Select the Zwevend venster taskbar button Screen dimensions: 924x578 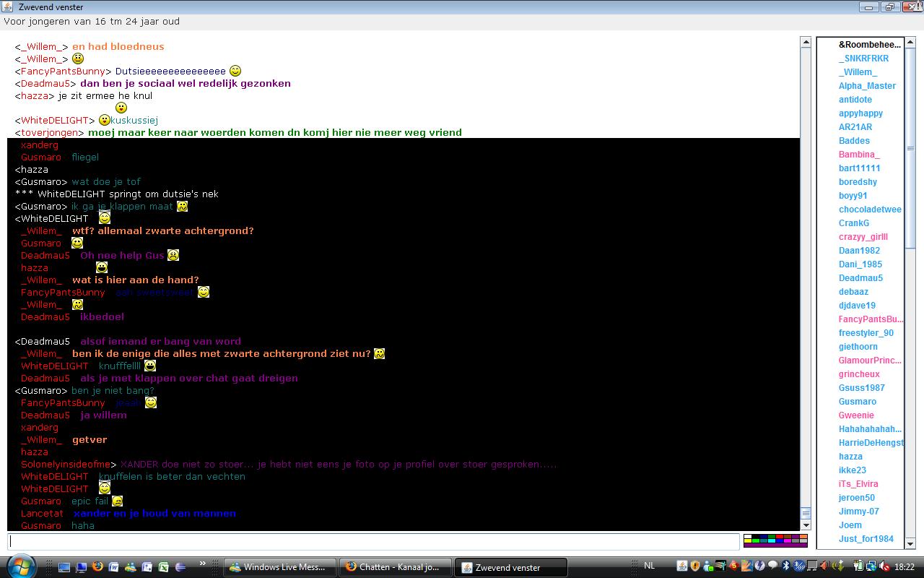point(511,567)
